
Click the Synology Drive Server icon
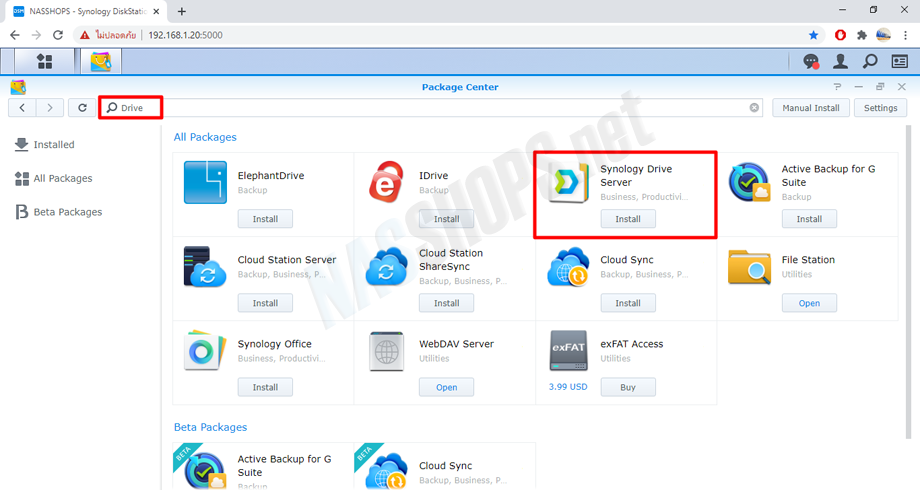568,183
